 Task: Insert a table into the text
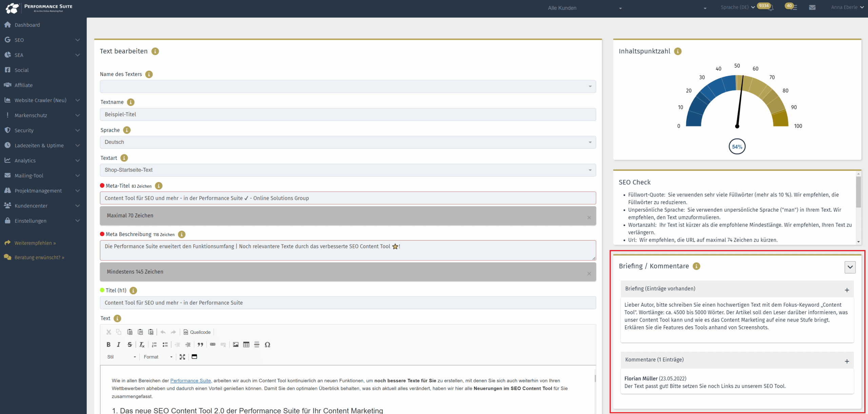pos(246,344)
